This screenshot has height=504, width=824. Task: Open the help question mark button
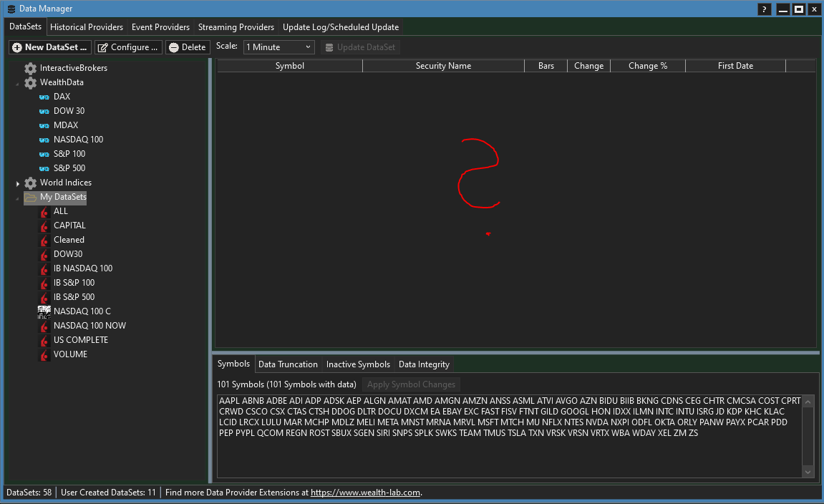[764, 9]
